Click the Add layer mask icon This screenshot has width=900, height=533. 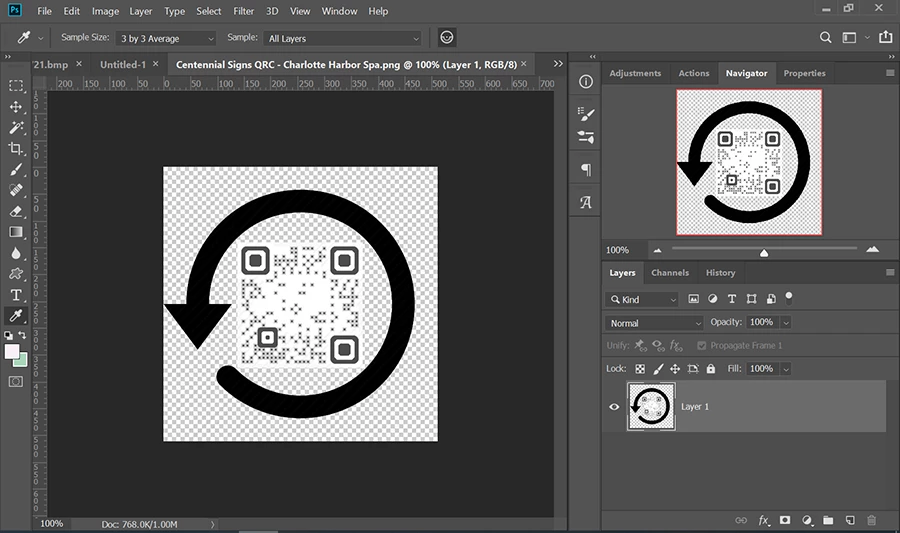(x=785, y=520)
